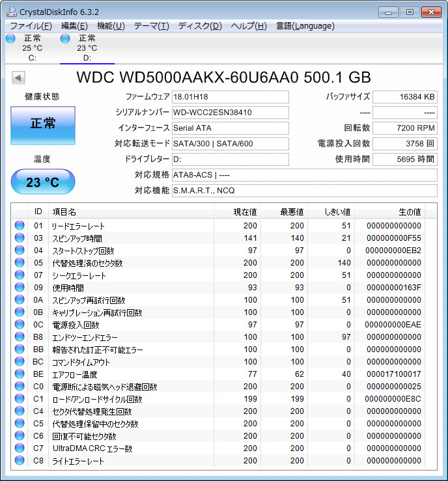Click status orb for ID 03 スピンアップ時間
The height and width of the screenshot is (481, 448).
click(20, 238)
